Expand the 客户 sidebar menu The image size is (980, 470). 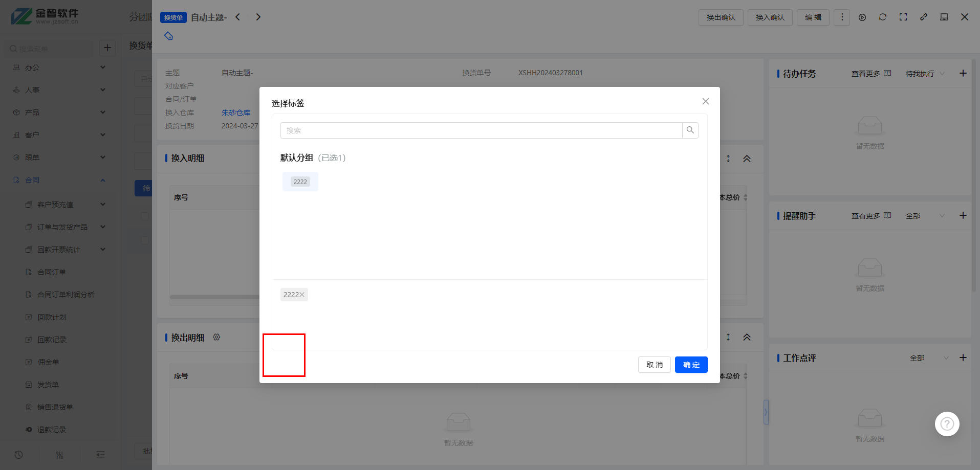coord(59,135)
